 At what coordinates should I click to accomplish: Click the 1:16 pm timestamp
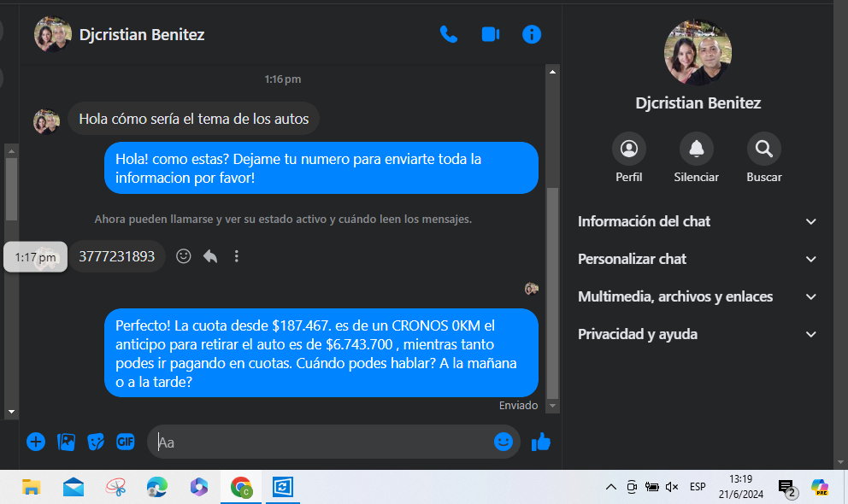pyautogui.click(x=282, y=79)
